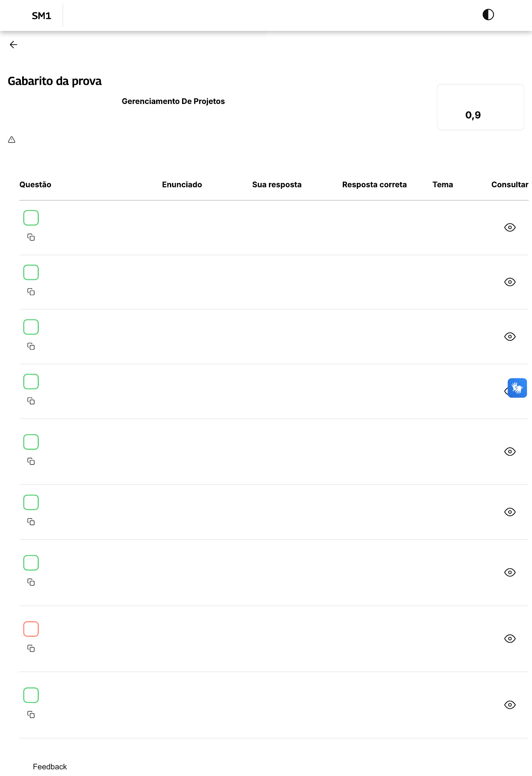Click the back arrow icon
The width and height of the screenshot is (532, 776).
click(13, 45)
